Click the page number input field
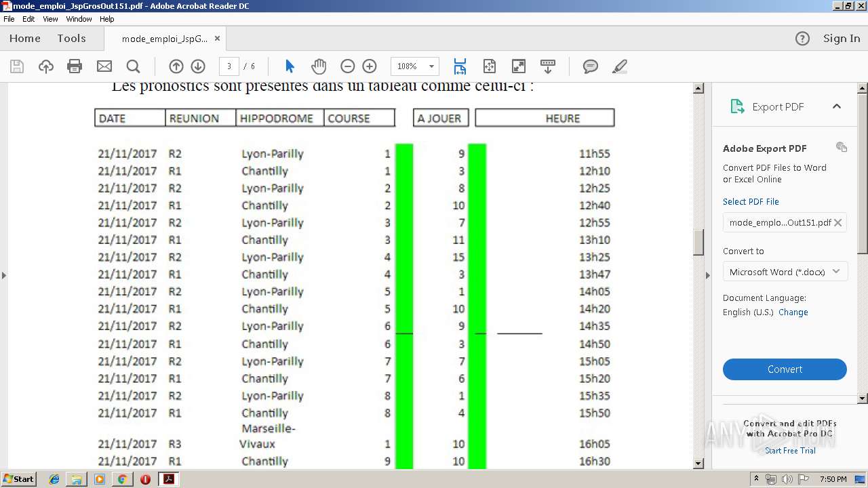Screen dimensions: 868x488 coord(229,66)
